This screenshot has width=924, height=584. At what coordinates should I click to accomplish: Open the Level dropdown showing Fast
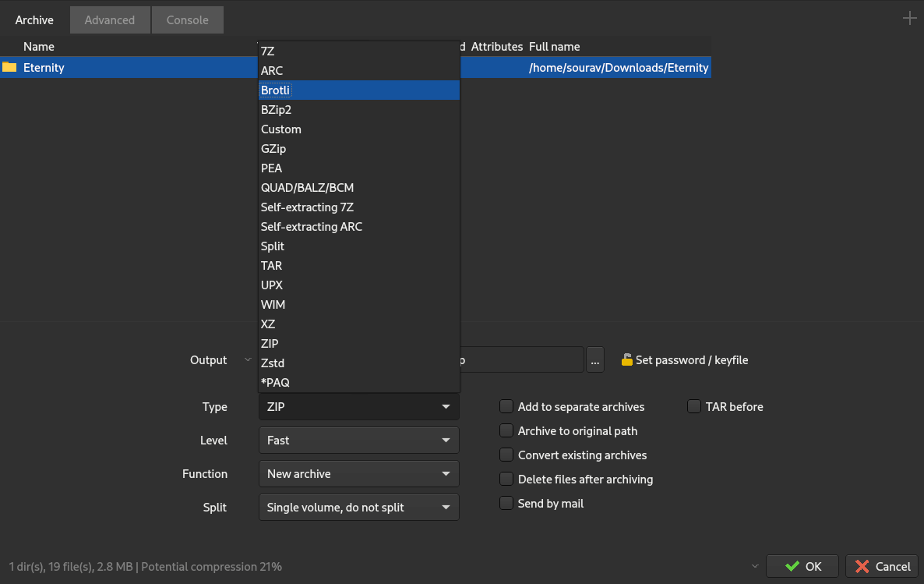[x=358, y=441]
